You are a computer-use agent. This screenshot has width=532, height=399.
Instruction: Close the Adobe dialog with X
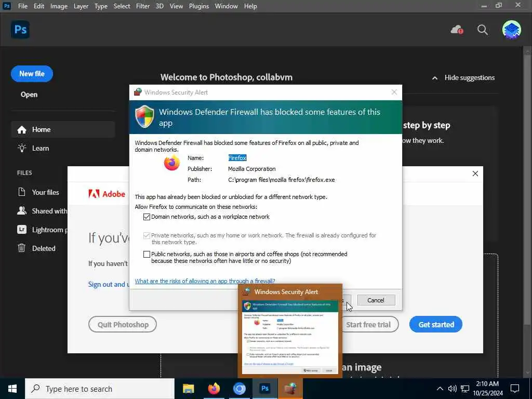coord(475,174)
